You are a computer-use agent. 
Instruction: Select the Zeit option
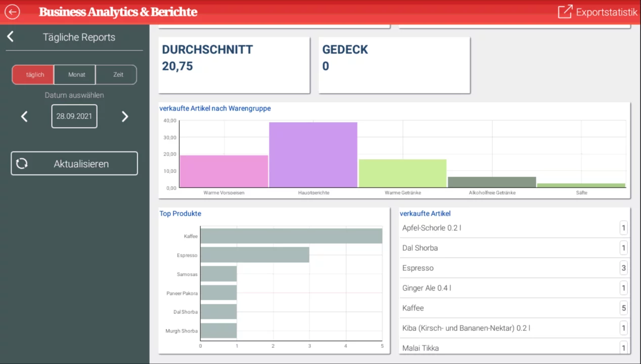(117, 74)
